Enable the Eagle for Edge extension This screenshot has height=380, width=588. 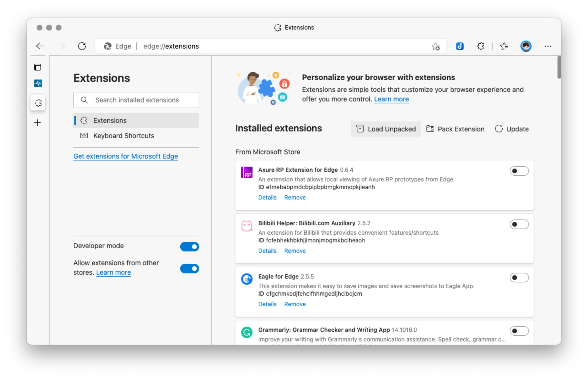[x=519, y=278]
